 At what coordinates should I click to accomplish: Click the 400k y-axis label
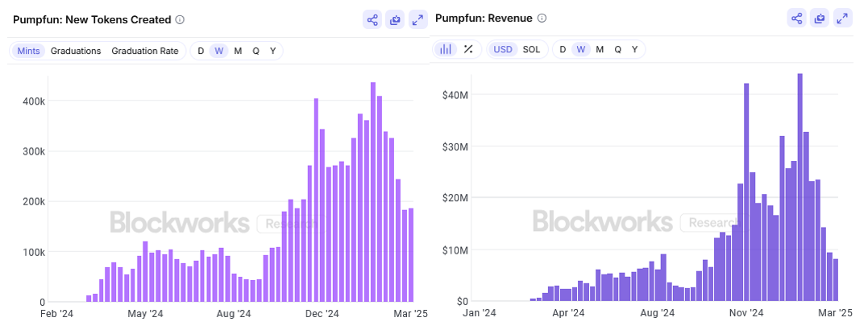(35, 101)
